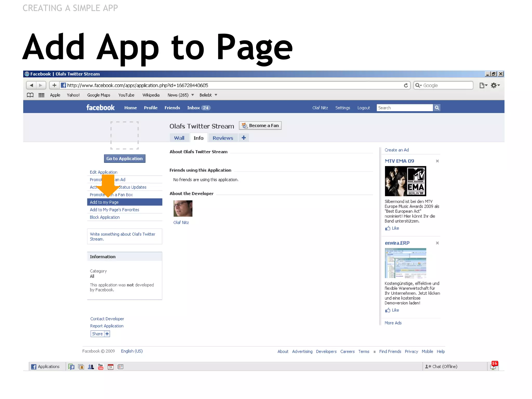
Task: Click the Contact Developer link
Action: pyautogui.click(x=107, y=319)
